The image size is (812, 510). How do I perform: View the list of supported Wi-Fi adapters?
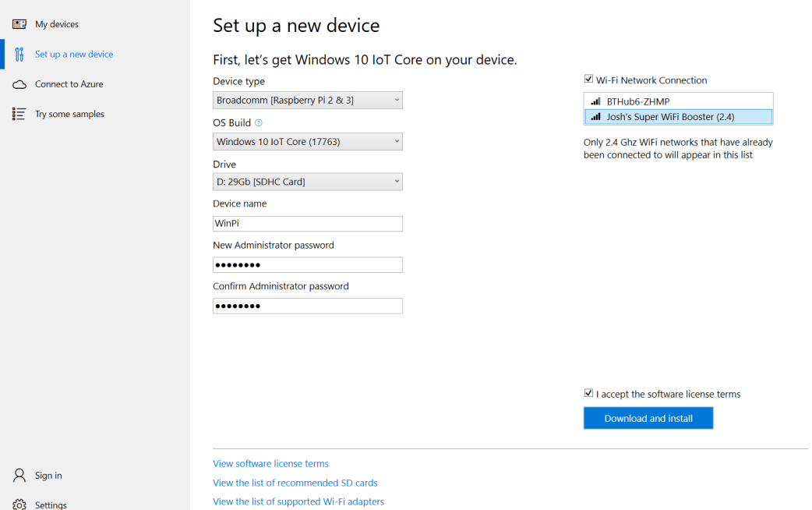tap(298, 501)
